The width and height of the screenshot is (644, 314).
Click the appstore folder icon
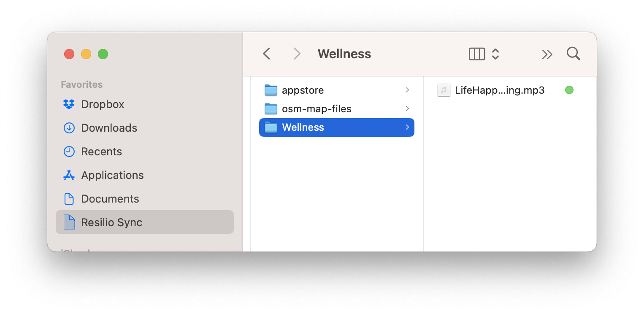pyautogui.click(x=271, y=90)
